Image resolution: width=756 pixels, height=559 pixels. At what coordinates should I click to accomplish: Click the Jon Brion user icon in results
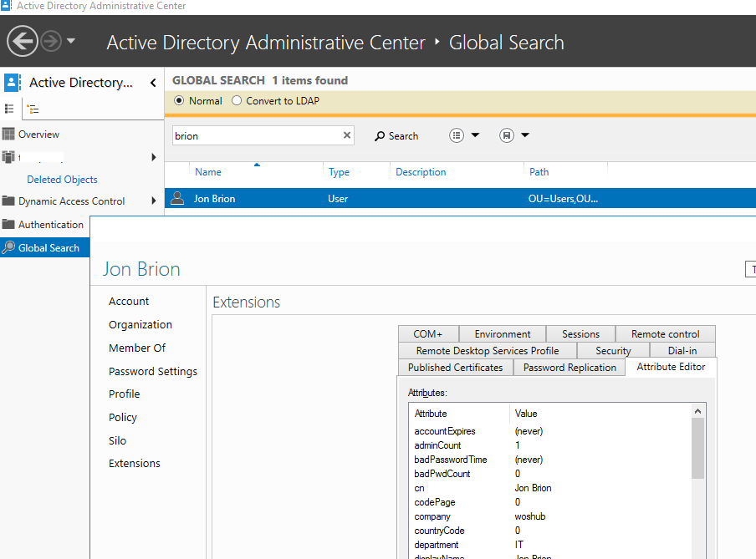(x=177, y=198)
